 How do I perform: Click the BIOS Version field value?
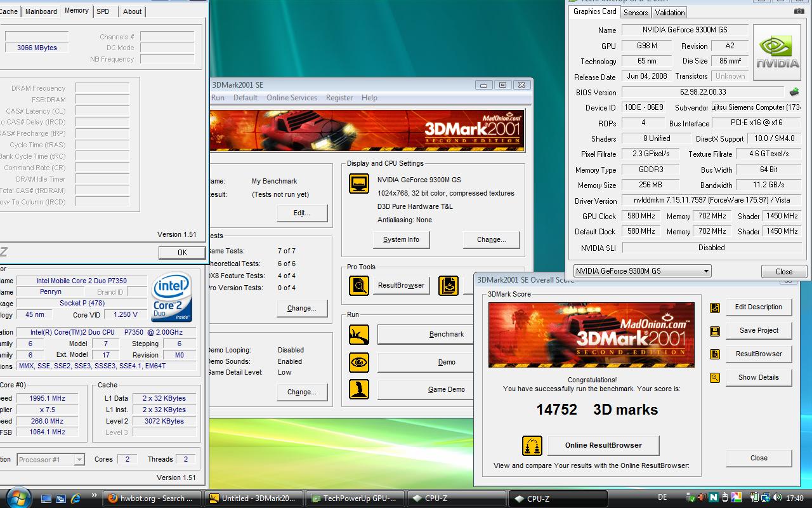pyautogui.click(x=702, y=92)
